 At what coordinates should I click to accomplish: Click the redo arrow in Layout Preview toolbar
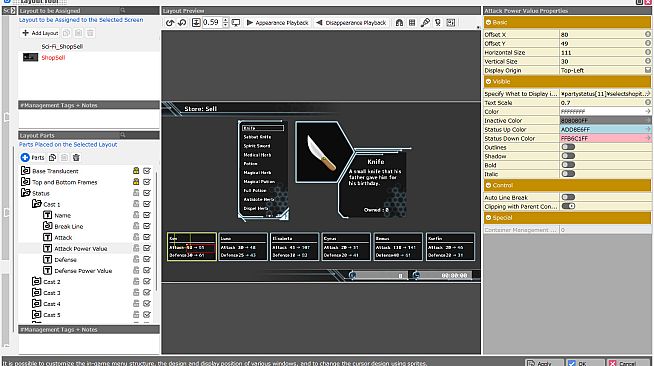click(x=182, y=23)
